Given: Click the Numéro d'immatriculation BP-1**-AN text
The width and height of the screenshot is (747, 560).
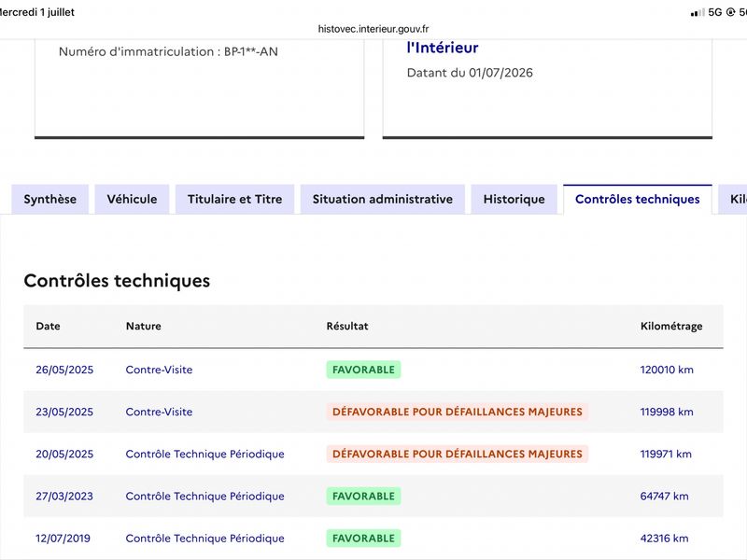Looking at the screenshot, I should click(x=168, y=51).
